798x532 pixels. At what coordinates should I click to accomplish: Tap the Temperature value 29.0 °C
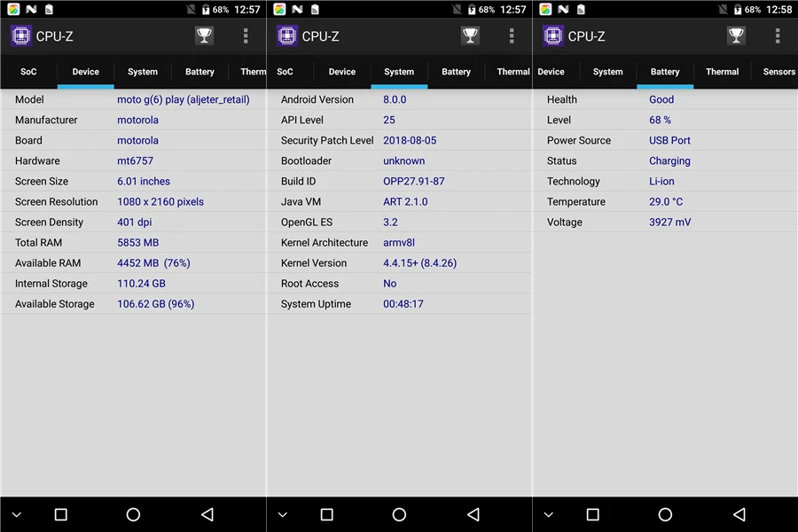point(666,201)
